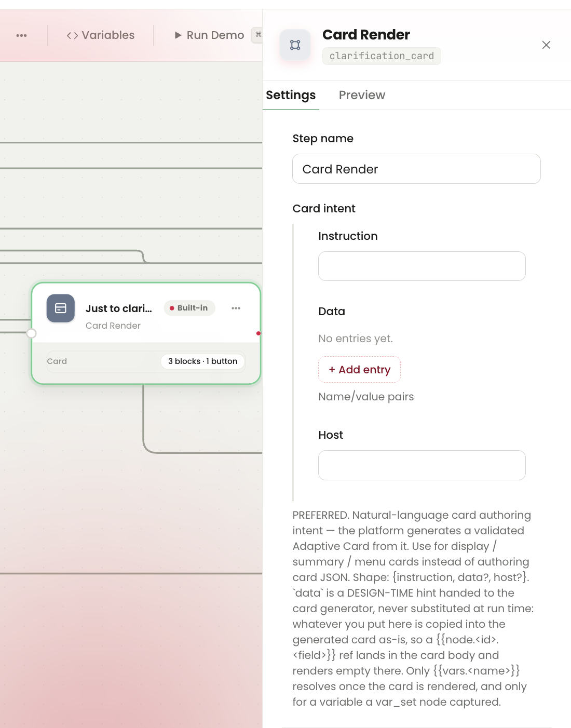Image resolution: width=571 pixels, height=728 pixels.
Task: Click the 'Name/value pairs' hint text
Action: pyautogui.click(x=366, y=397)
